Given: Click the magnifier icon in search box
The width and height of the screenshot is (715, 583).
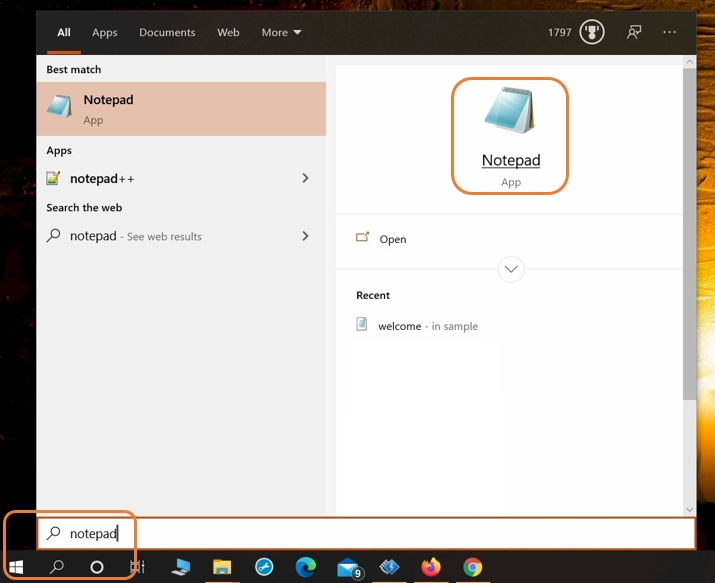Looking at the screenshot, I should click(x=53, y=532).
